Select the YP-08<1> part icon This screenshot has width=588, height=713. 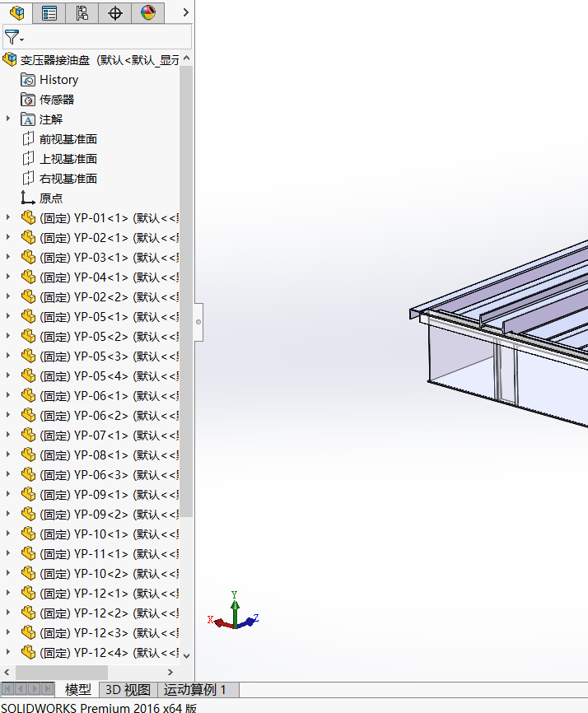pos(28,454)
